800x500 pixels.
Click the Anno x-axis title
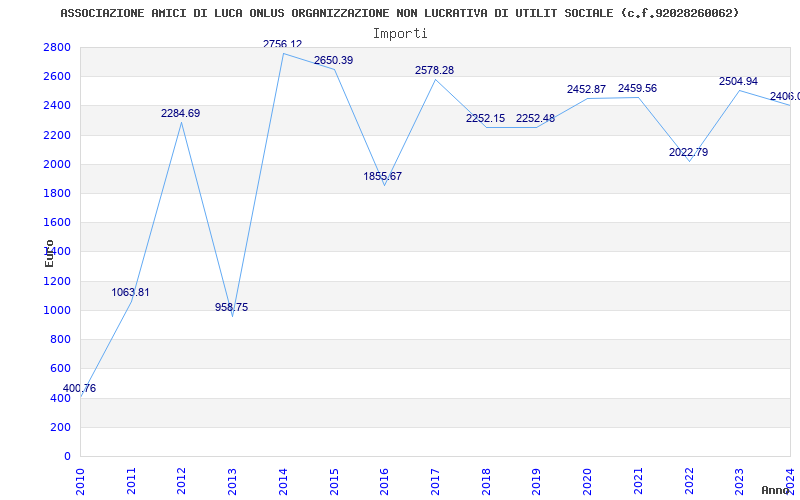click(x=775, y=490)
